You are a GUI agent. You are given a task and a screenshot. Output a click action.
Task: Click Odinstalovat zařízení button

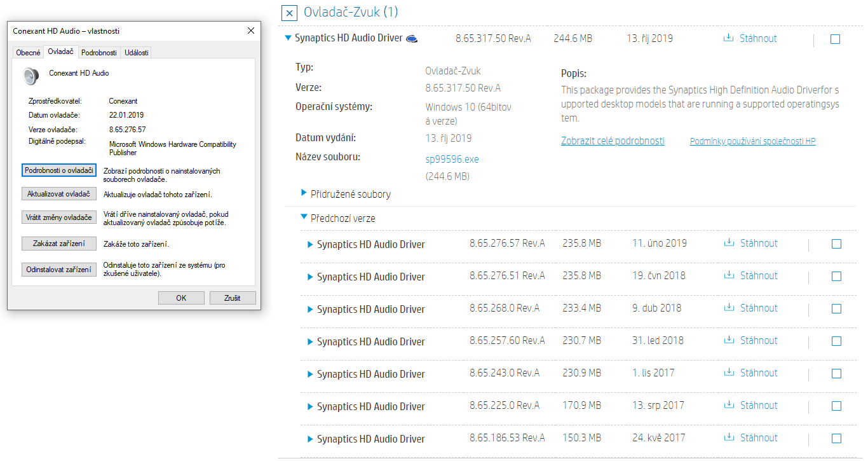59,270
